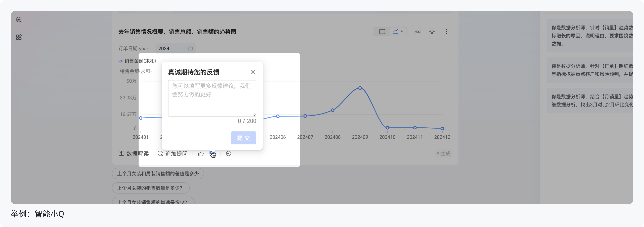Click the smiley emoji reaction icon
This screenshot has height=227, width=644.
228,154
